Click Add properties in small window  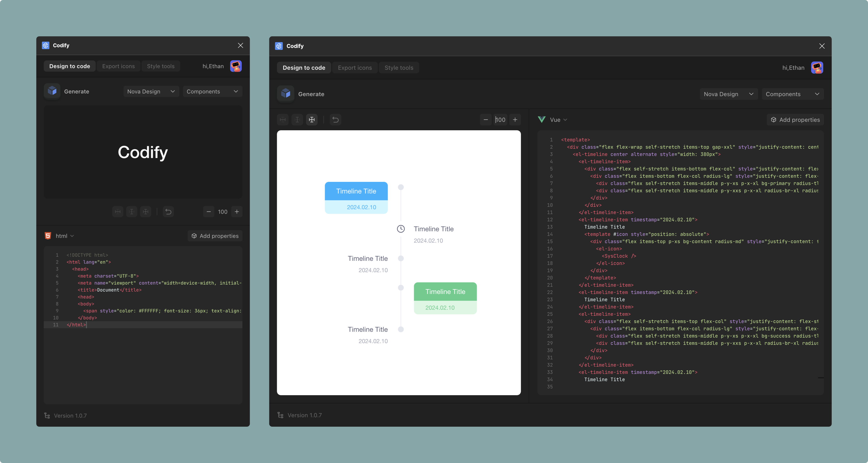click(x=215, y=236)
